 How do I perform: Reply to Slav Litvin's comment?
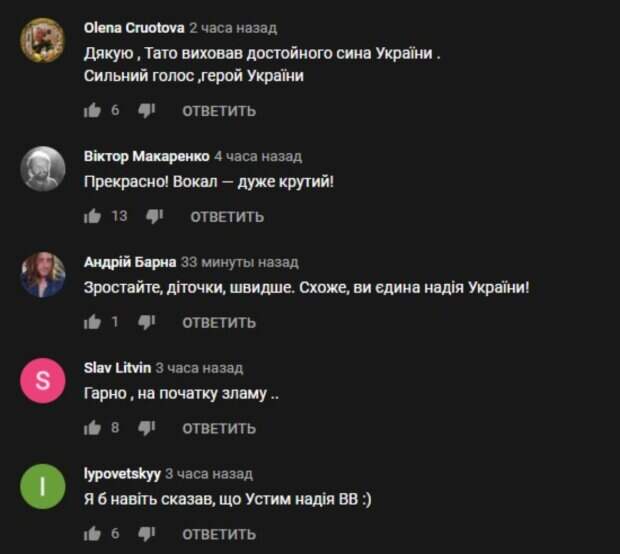tap(219, 429)
